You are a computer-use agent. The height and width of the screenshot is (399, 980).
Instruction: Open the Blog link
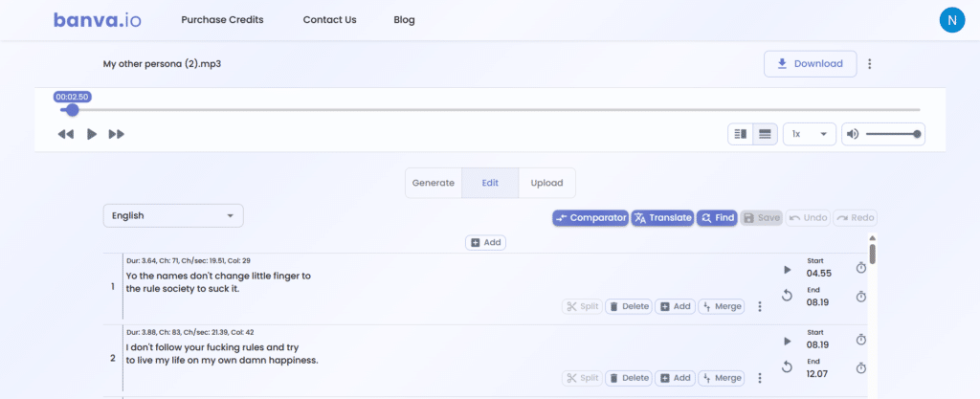(x=405, y=20)
